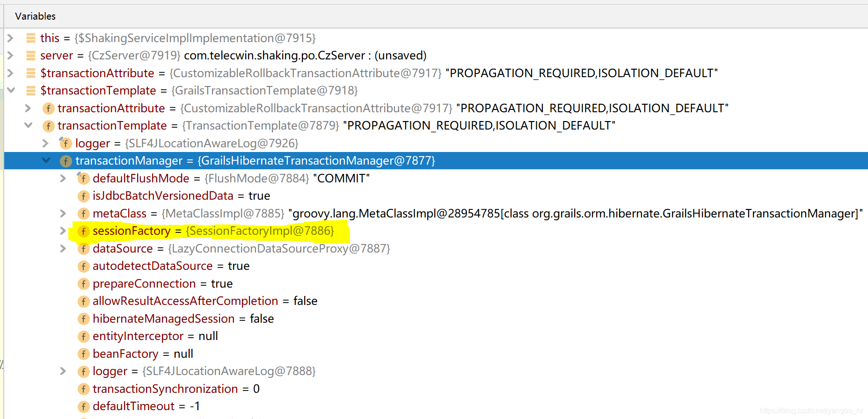Select the transactionManager row text

(x=255, y=160)
